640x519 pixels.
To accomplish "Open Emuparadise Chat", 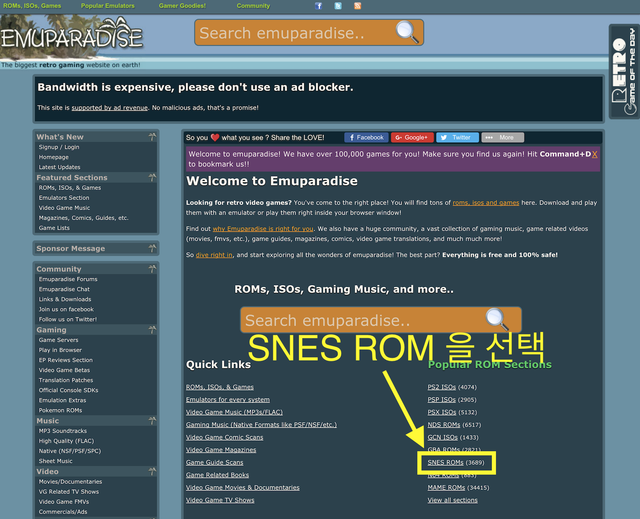I will 64,289.
